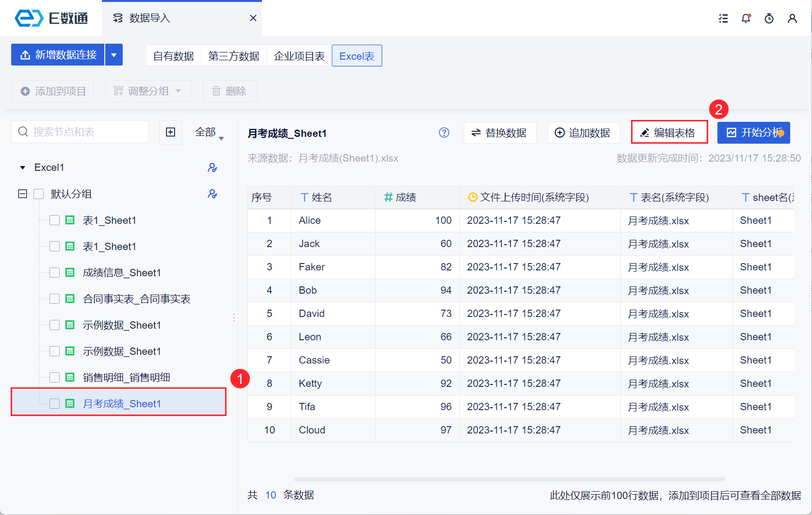This screenshot has height=515, width=812.
Task: Click the 月考成绩_Sheet1 table title
Action: click(287, 133)
